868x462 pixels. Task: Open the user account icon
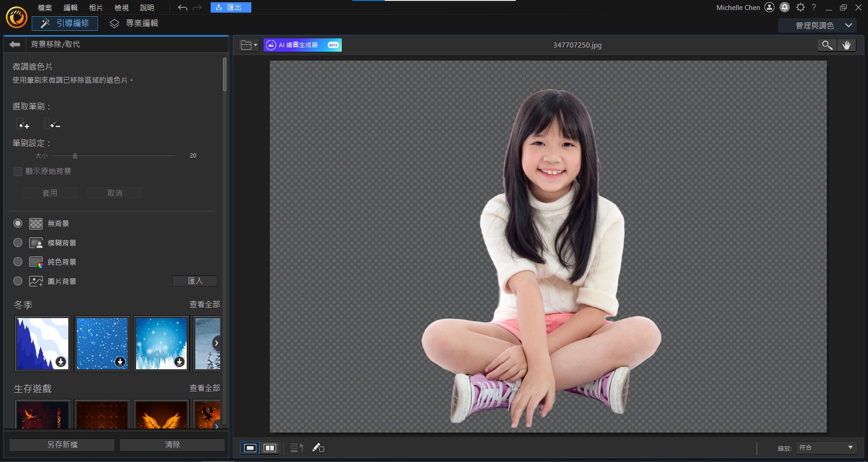(769, 7)
